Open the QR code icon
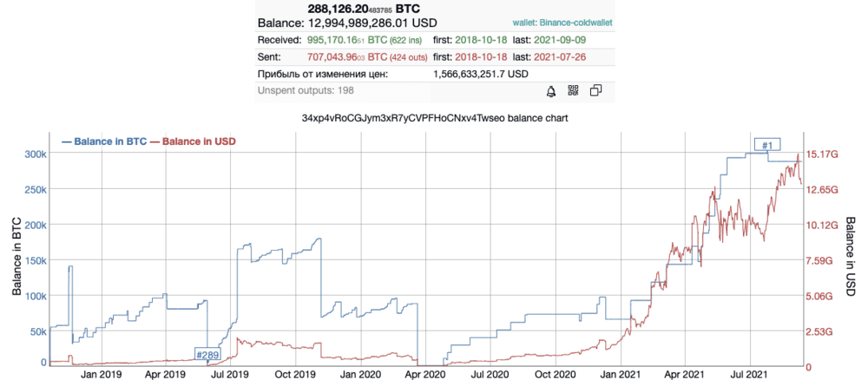 click(x=573, y=91)
